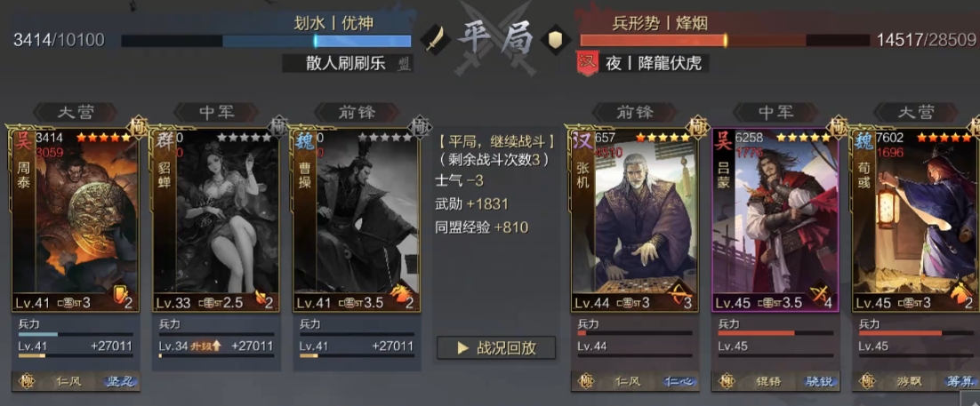This screenshot has height=406, width=980.
Task: Click the defender shield icon beside 平局
Action: (552, 39)
